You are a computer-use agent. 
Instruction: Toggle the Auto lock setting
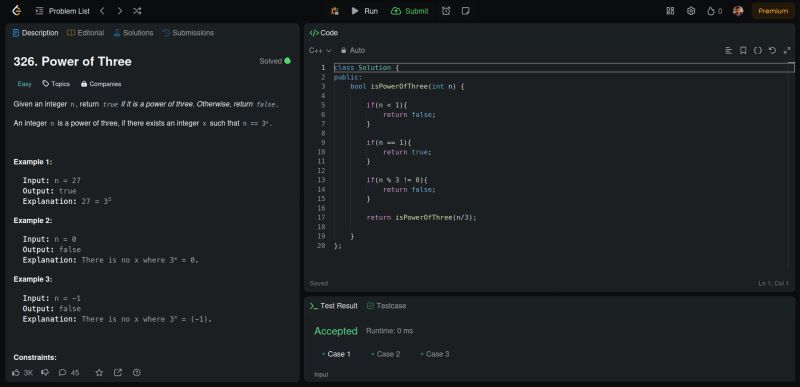coord(353,50)
